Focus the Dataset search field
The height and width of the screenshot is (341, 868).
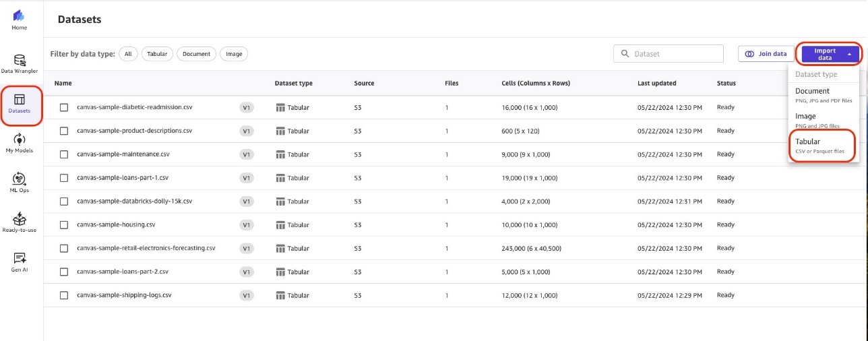[x=669, y=54]
